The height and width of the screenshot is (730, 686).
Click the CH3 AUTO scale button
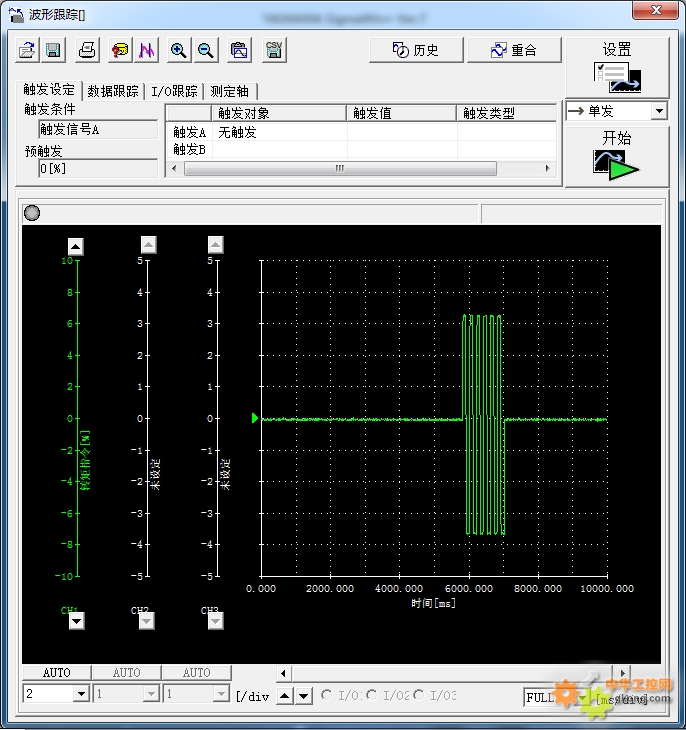click(197, 673)
